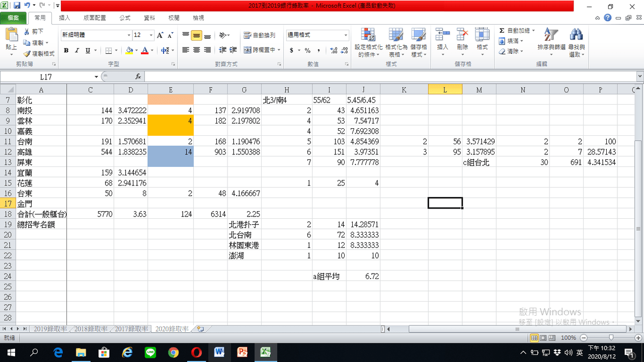Increase font size with the large A icon
The width and height of the screenshot is (644, 362).
click(160, 35)
